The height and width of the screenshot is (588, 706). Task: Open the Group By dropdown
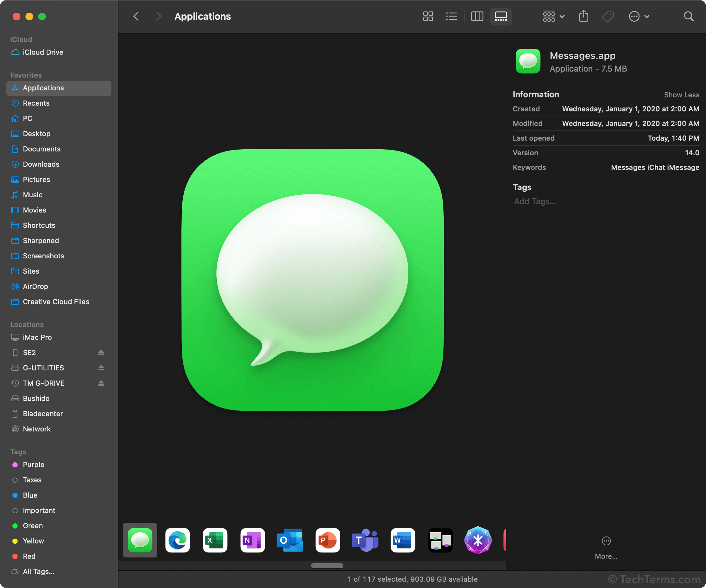553,16
